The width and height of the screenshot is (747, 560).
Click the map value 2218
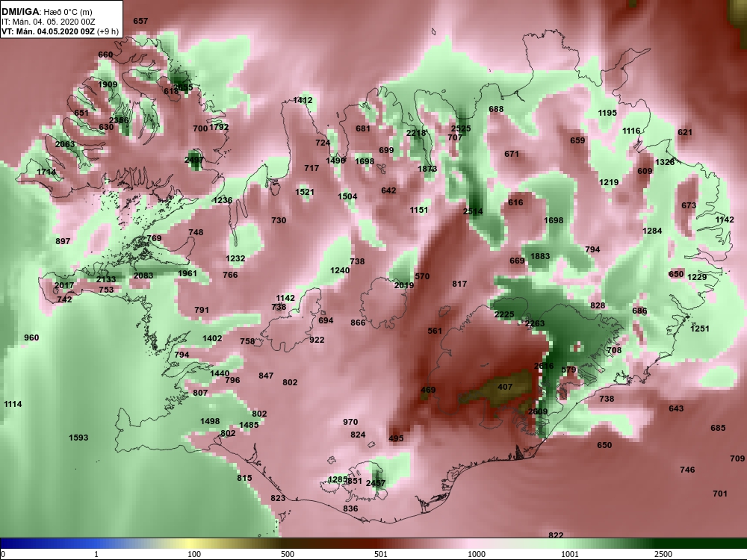[416, 134]
